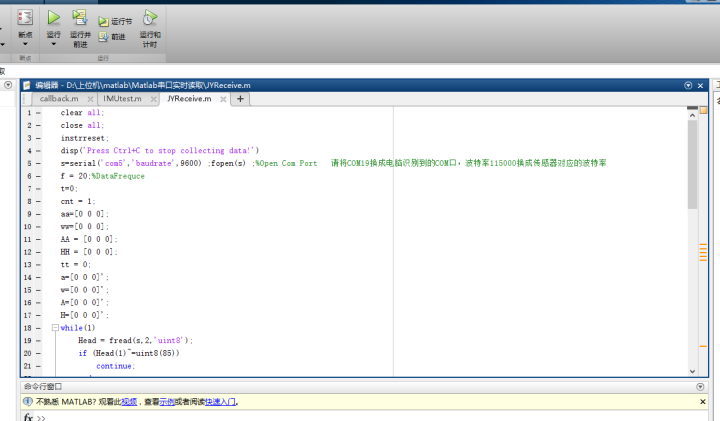Click the Run and Time icon

[150, 18]
